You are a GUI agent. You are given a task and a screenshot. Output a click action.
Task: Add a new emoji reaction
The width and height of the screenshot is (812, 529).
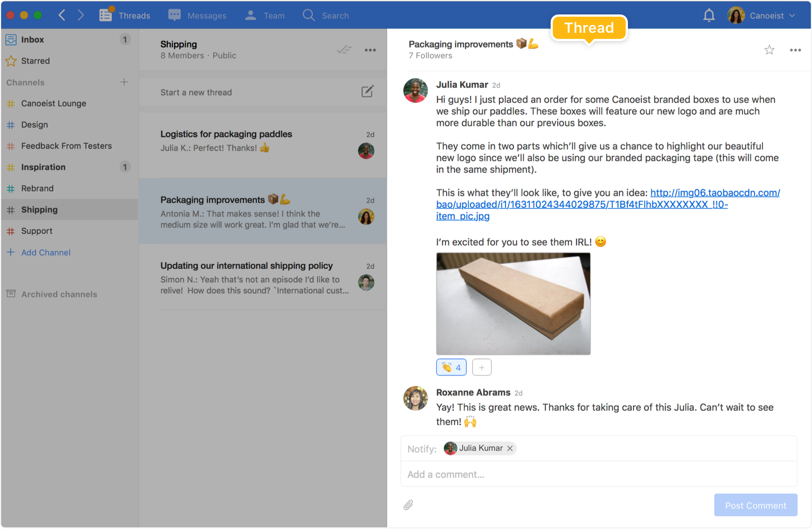(x=482, y=367)
